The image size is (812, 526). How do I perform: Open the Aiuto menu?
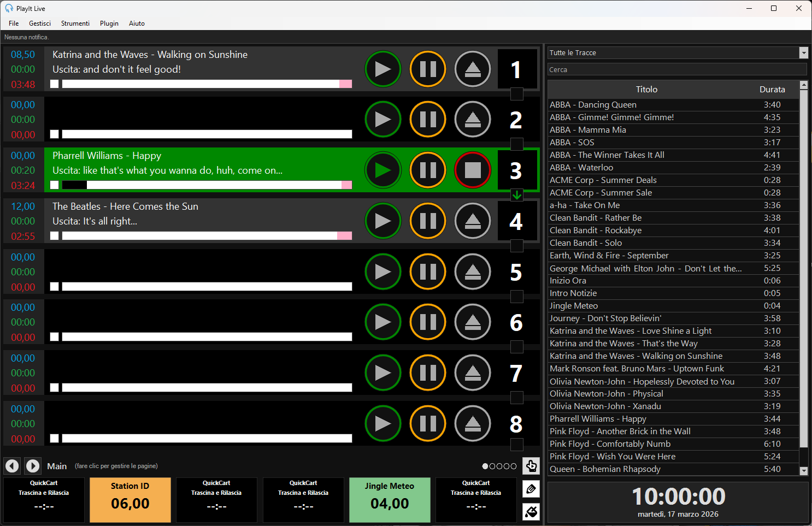(x=137, y=23)
